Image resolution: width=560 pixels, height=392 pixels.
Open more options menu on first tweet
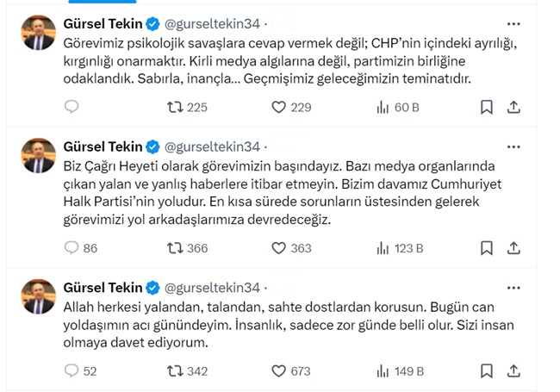tap(513, 23)
